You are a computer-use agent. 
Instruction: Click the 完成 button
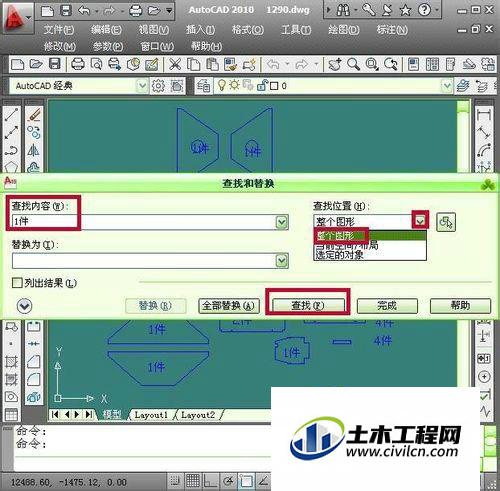(387, 306)
